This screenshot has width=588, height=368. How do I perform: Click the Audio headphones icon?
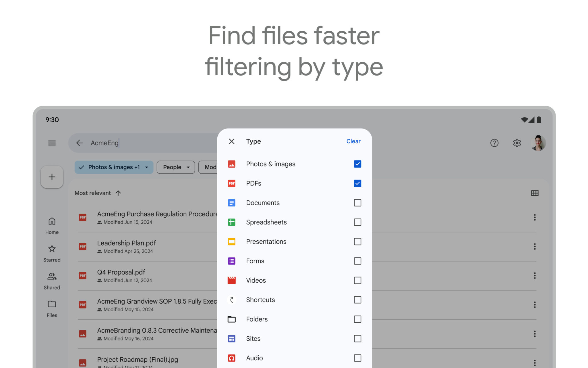(231, 358)
